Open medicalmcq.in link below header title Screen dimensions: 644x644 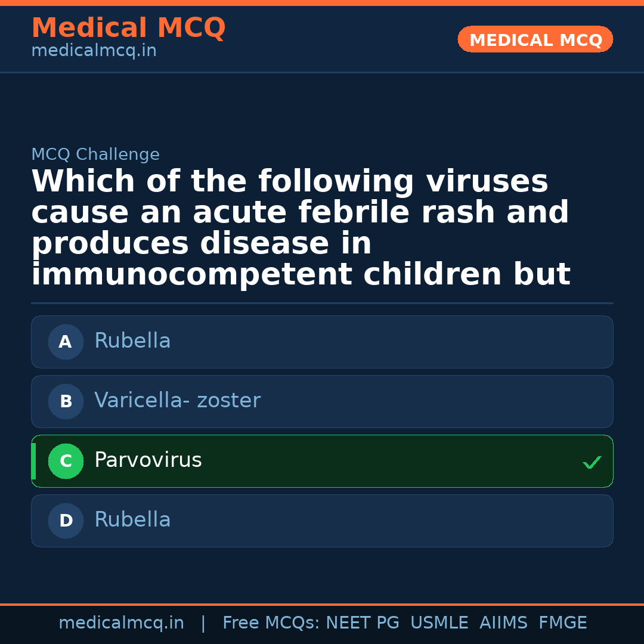pos(94,51)
